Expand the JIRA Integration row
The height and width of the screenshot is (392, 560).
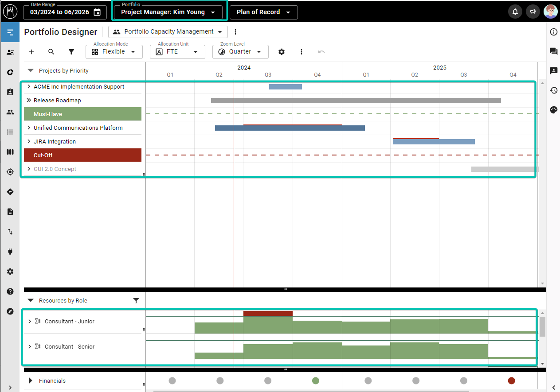pyautogui.click(x=29, y=142)
